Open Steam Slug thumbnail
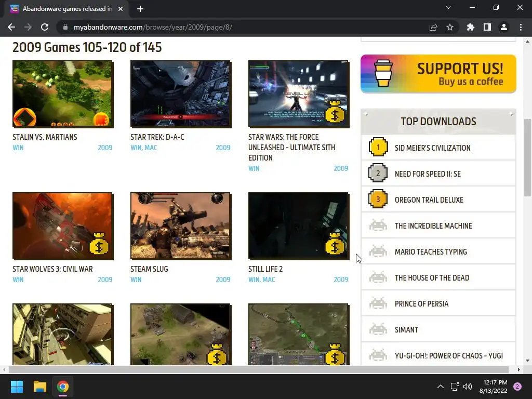532x399 pixels. tap(181, 227)
